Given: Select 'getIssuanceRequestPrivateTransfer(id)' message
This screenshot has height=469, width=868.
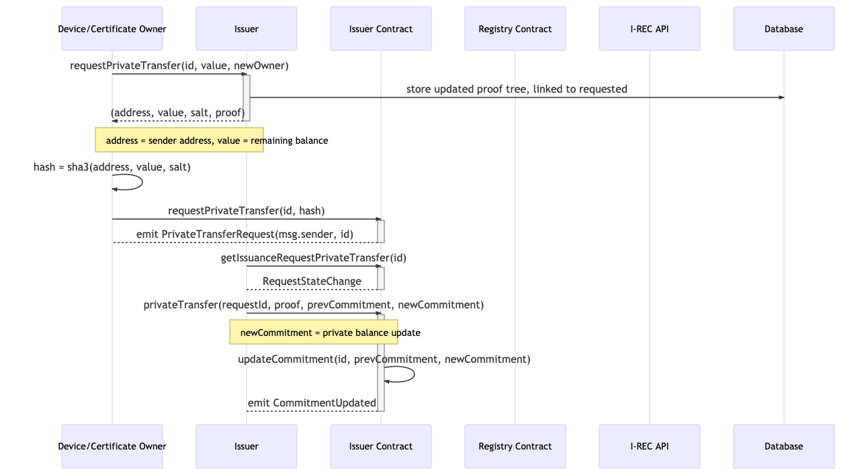Looking at the screenshot, I should (314, 258).
